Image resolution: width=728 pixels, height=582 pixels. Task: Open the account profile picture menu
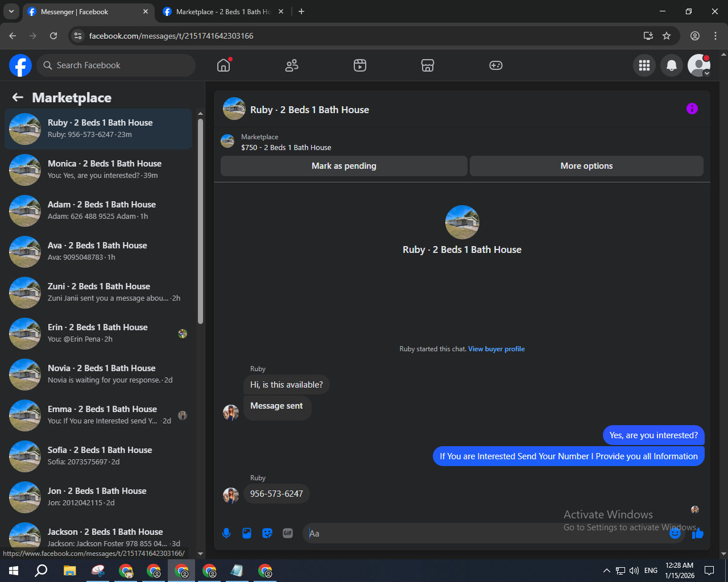coord(699,65)
